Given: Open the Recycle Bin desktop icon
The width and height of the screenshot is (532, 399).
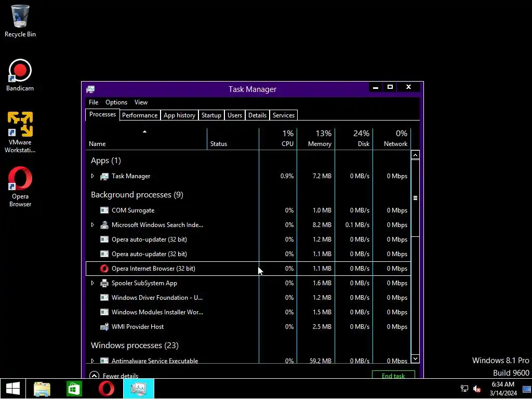Looking at the screenshot, I should [20, 21].
